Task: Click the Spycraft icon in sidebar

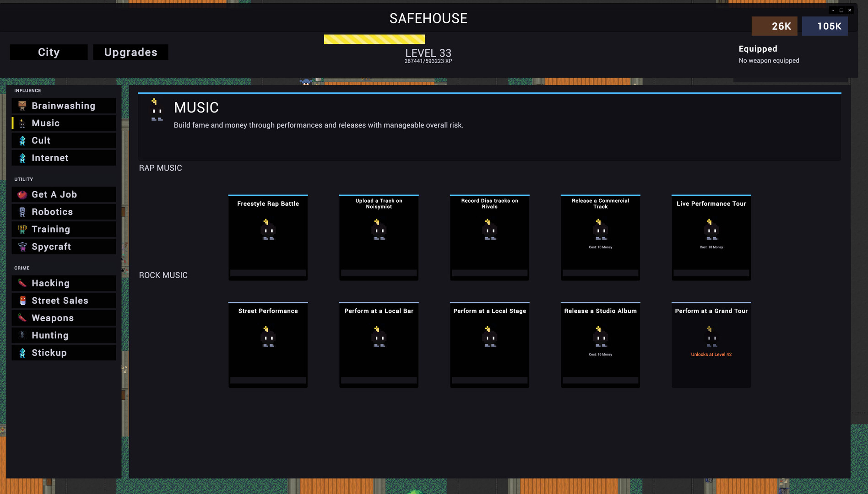Action: point(22,247)
